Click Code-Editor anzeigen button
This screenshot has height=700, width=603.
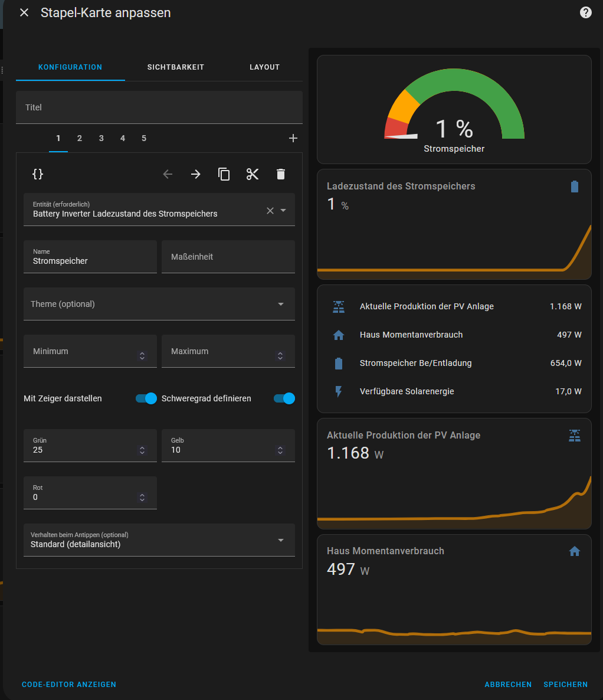[69, 685]
